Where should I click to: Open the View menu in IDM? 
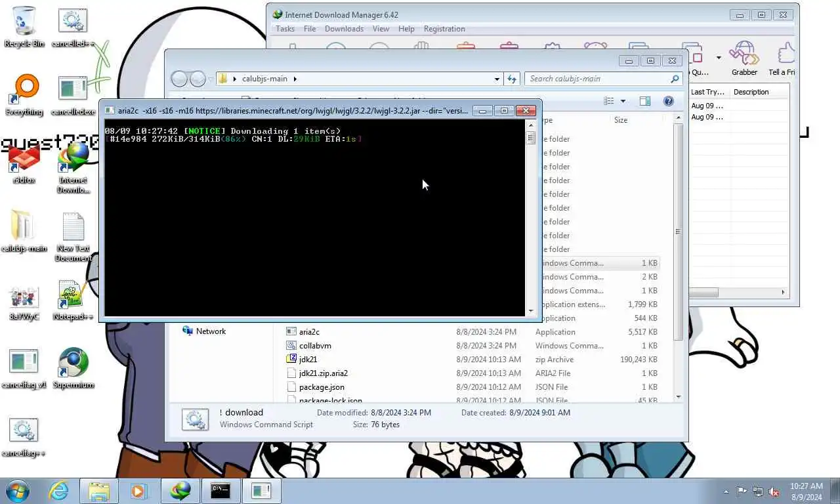tap(381, 29)
